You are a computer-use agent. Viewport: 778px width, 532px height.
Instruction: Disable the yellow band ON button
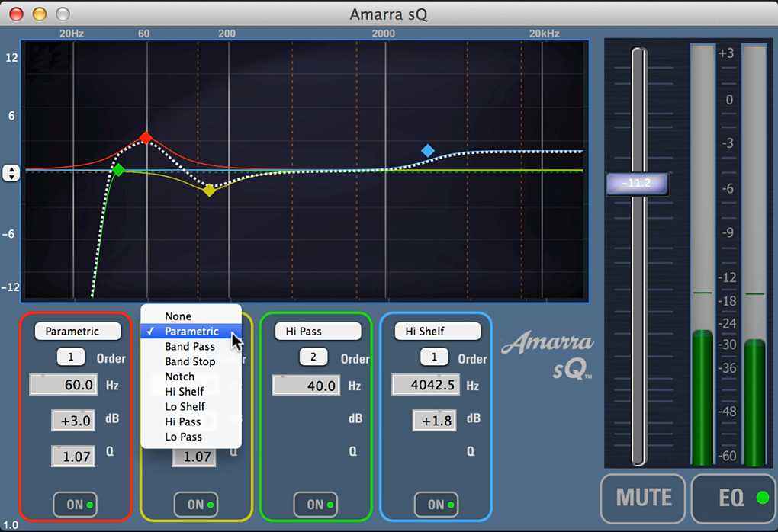point(195,505)
